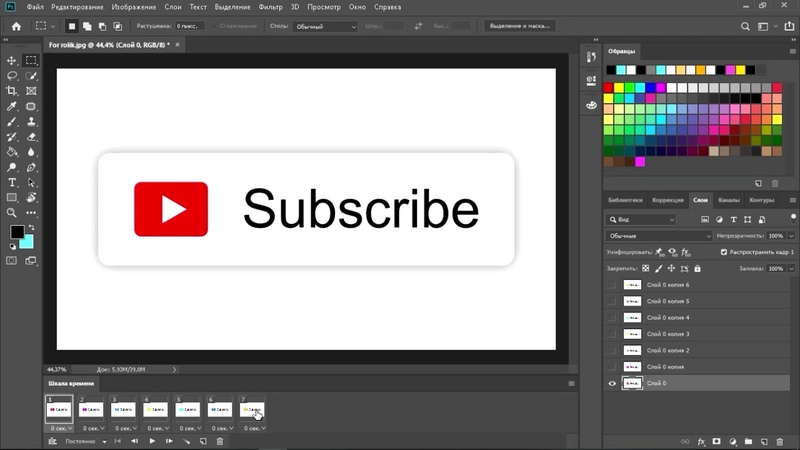The image size is (800, 450).
Task: Select the Eyedropper tool
Action: (11, 106)
